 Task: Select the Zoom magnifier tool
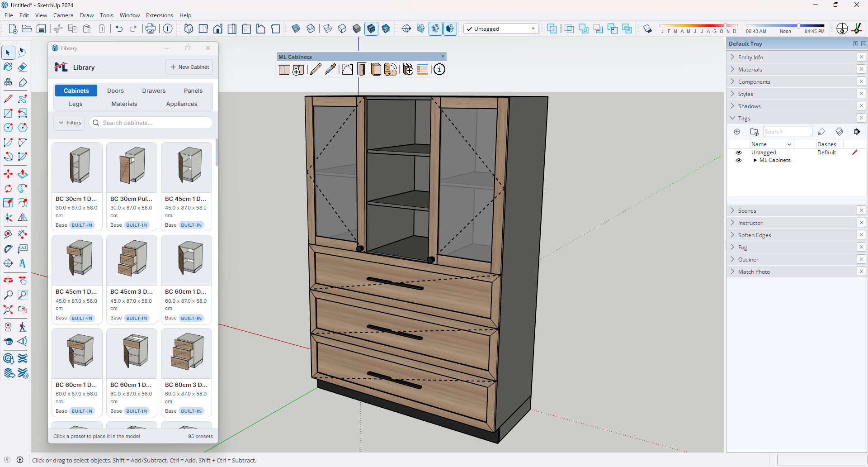[8, 295]
